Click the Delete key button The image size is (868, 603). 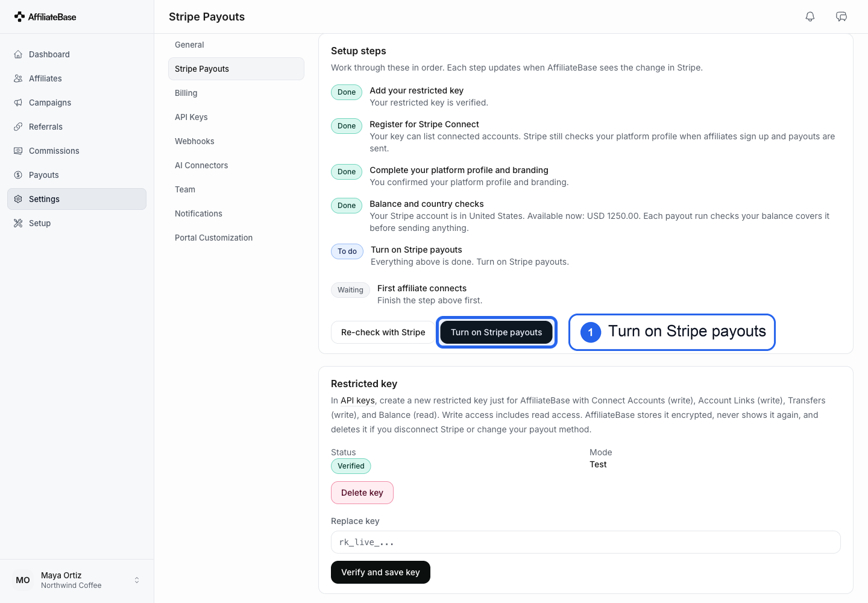click(x=362, y=493)
